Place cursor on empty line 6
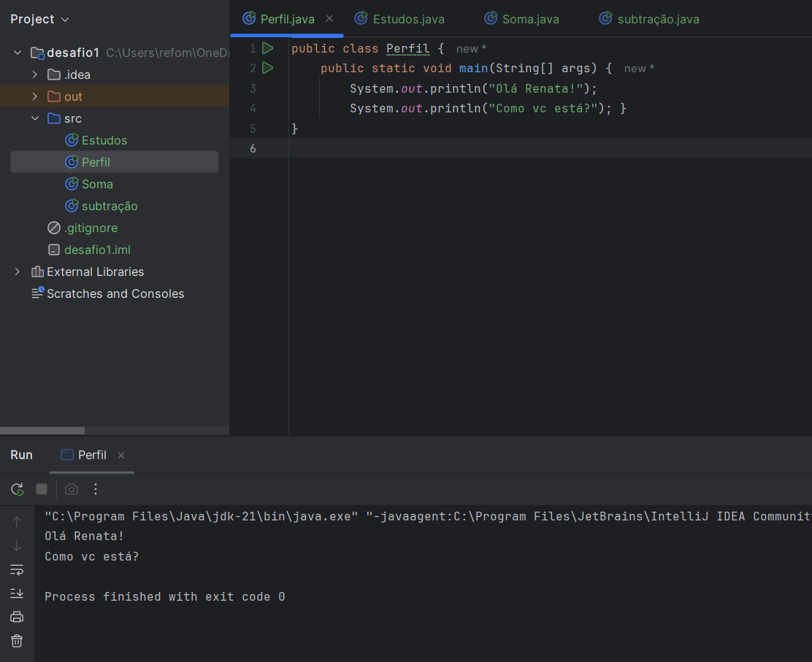 tap(549, 149)
